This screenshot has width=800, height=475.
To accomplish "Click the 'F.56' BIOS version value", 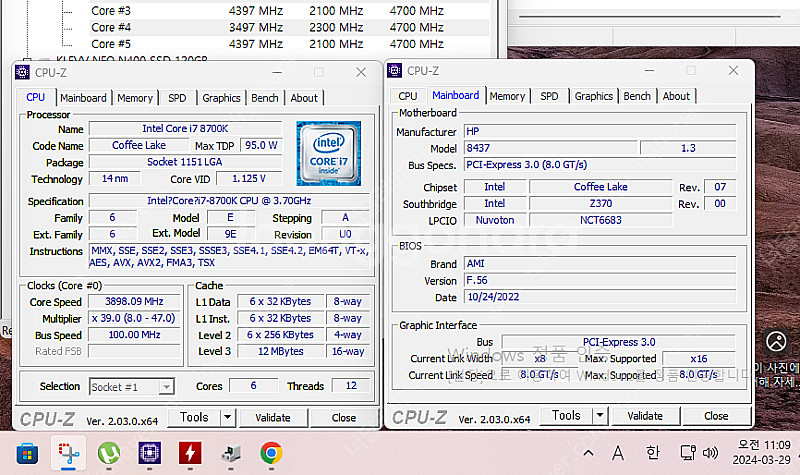I will [599, 280].
